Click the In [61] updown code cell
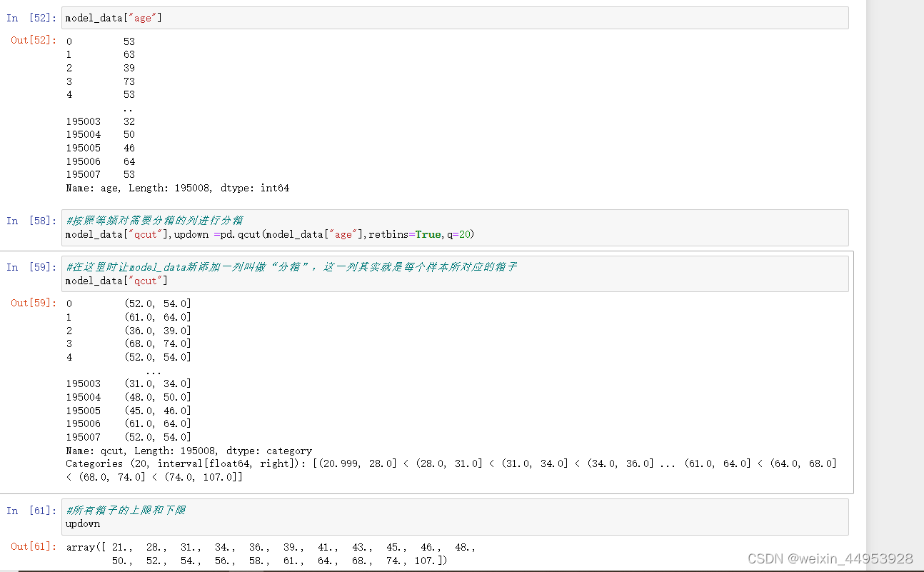 pos(455,517)
